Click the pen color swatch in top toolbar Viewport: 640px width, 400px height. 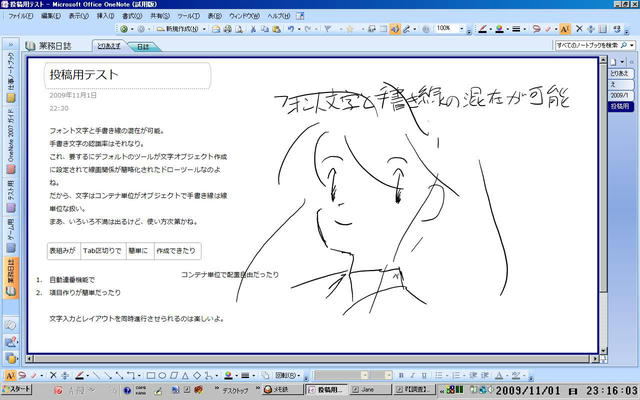coord(482,29)
